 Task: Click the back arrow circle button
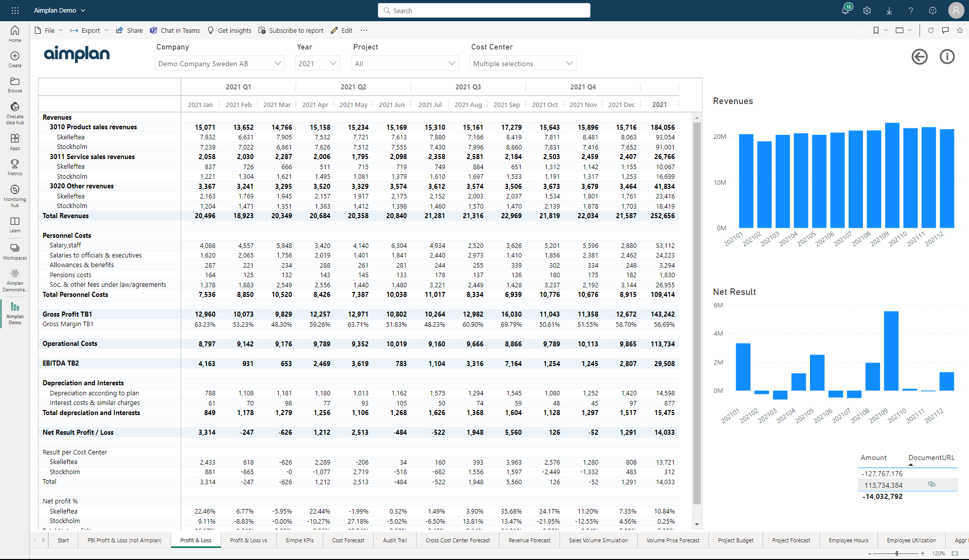pyautogui.click(x=920, y=57)
